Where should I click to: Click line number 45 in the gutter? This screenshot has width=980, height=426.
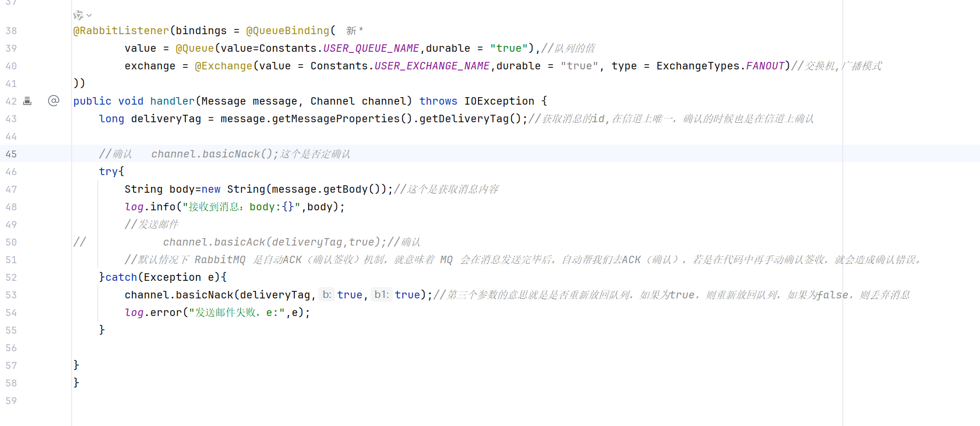coord(11,154)
